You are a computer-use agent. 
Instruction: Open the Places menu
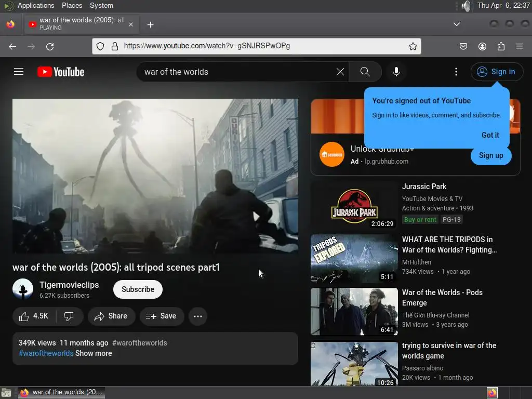[x=72, y=5]
